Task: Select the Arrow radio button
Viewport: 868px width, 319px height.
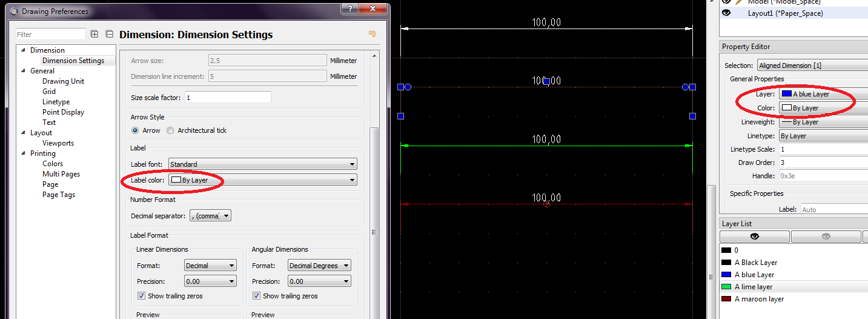Action: [135, 130]
